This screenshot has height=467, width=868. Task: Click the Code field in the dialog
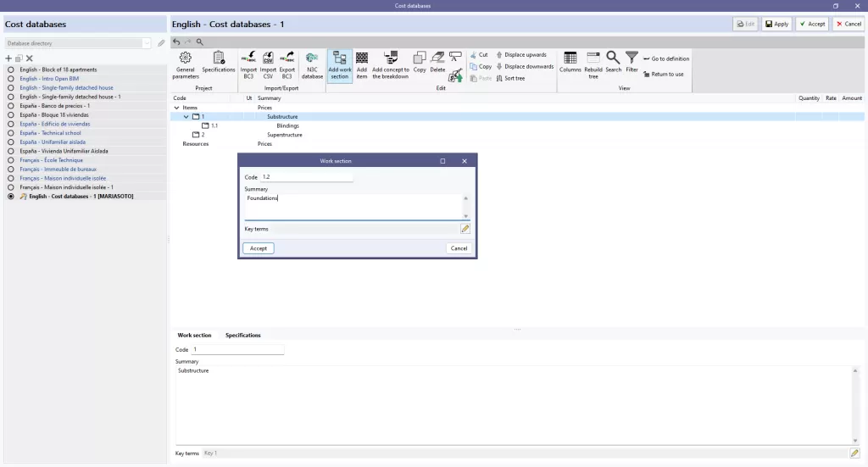pyautogui.click(x=307, y=177)
